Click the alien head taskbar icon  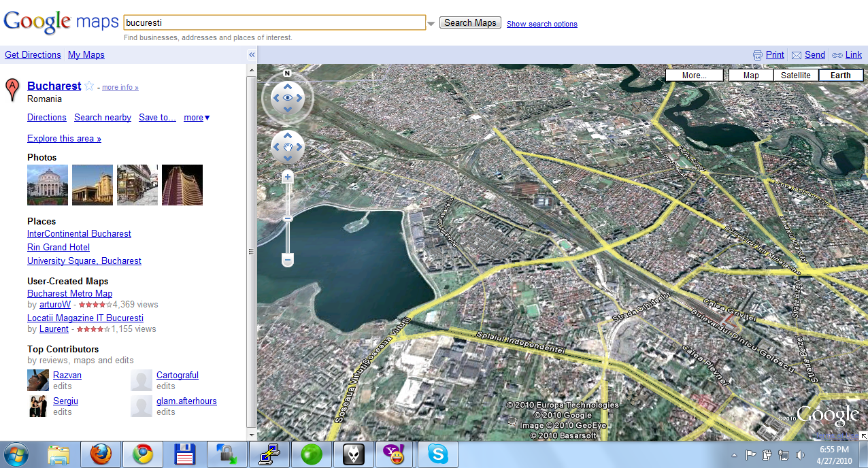coord(354,454)
